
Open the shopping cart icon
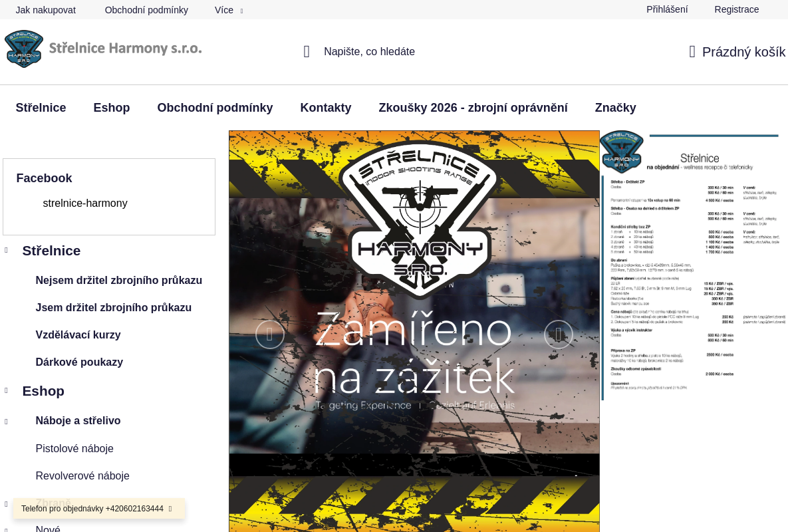[692, 51]
